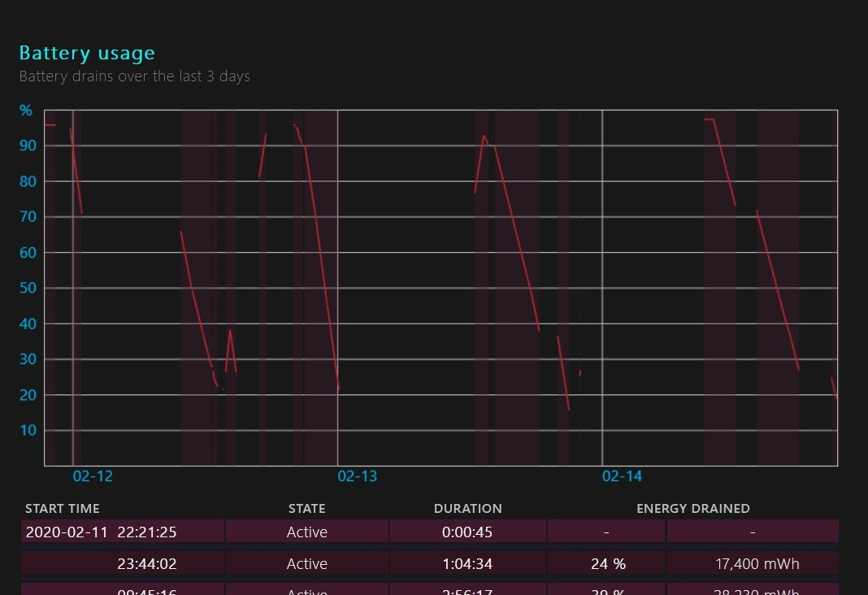
Task: Click the Battery usage heading
Action: coord(87,53)
